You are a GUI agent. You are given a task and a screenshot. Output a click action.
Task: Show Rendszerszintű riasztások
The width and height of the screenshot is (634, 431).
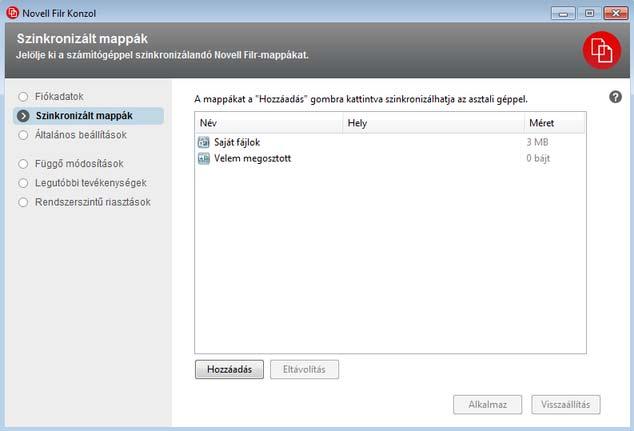pyautogui.click(x=93, y=202)
